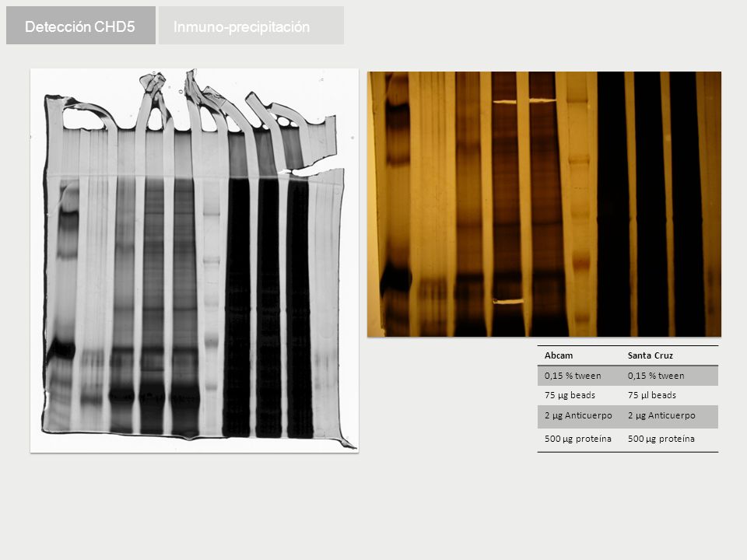Click Abcam's 2 µg Anticuerpo cell

tap(578, 415)
